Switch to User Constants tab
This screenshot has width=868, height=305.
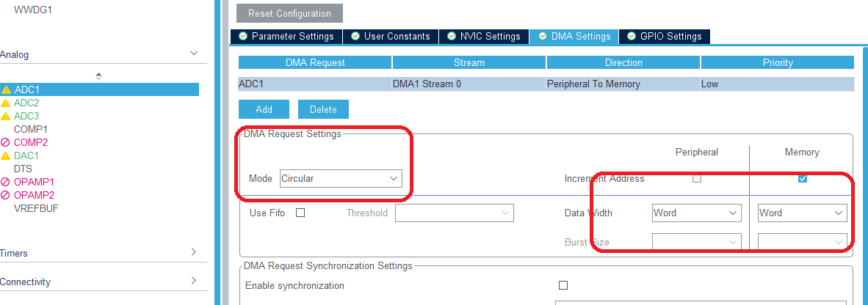pyautogui.click(x=391, y=37)
